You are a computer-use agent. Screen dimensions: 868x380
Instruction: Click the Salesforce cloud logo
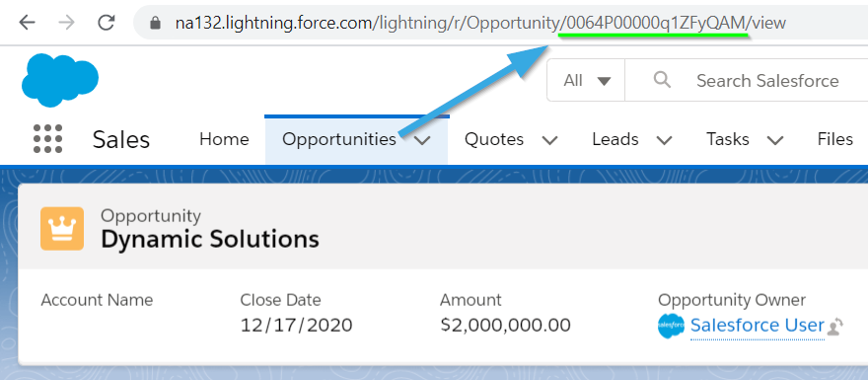[60, 80]
